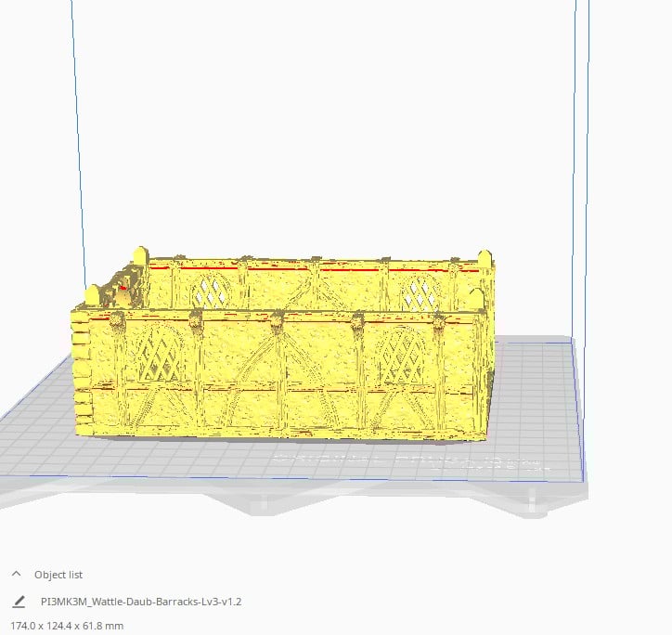Click the empty viewport background above the model to deselect

point(326,129)
